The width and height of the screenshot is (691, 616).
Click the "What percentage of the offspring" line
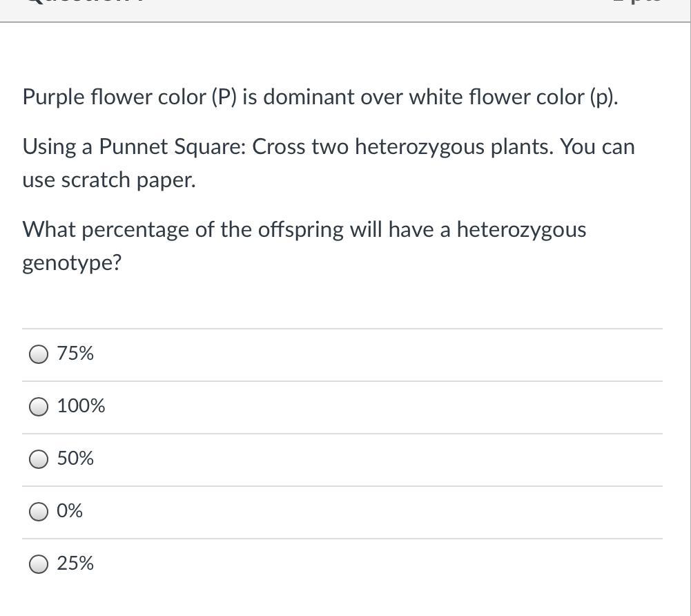coord(304,230)
